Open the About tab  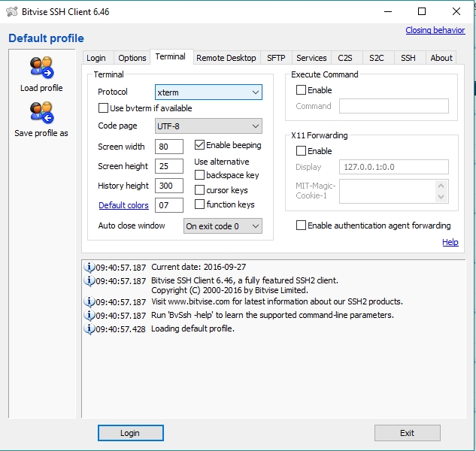(x=441, y=58)
